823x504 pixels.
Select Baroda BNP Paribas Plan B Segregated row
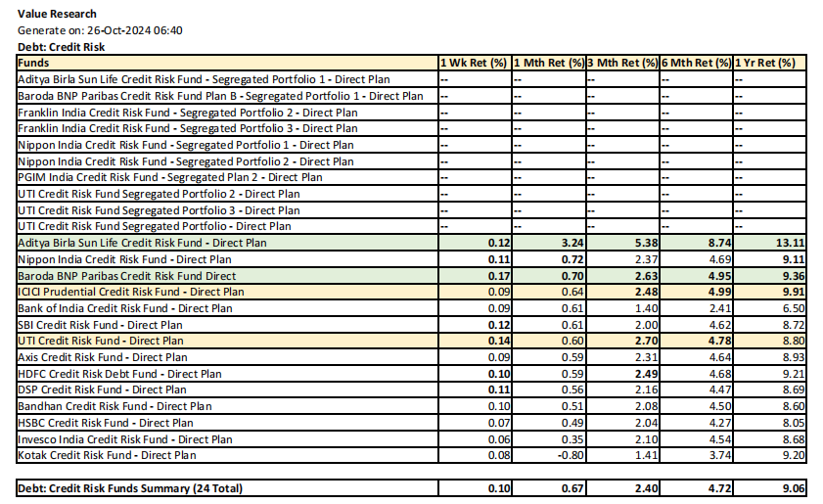point(411,96)
